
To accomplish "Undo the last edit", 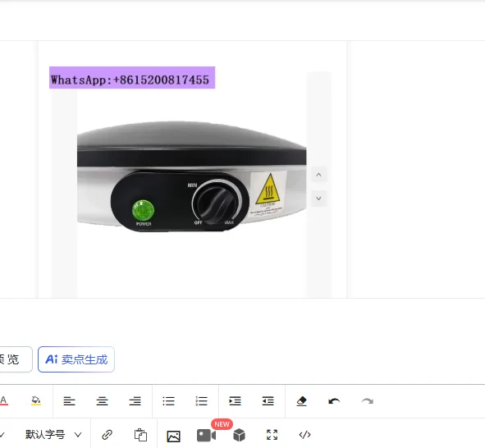I will (x=334, y=401).
